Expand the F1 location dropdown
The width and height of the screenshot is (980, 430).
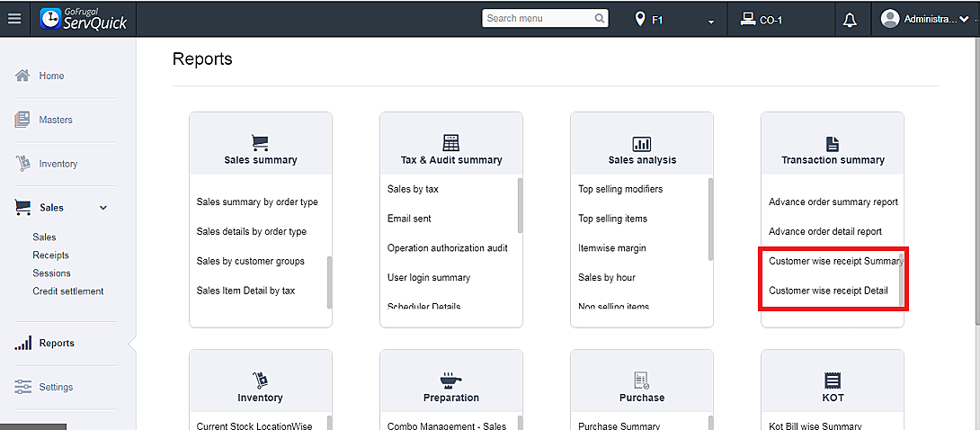[x=710, y=21]
